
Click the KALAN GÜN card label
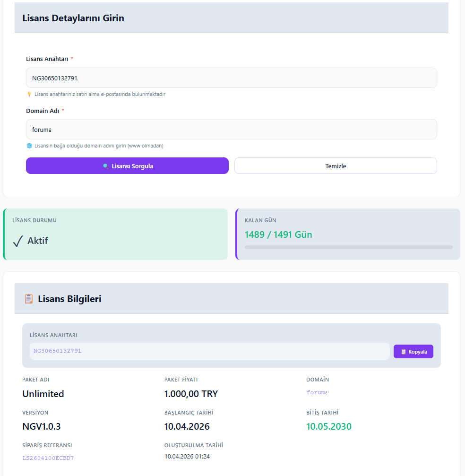260,220
